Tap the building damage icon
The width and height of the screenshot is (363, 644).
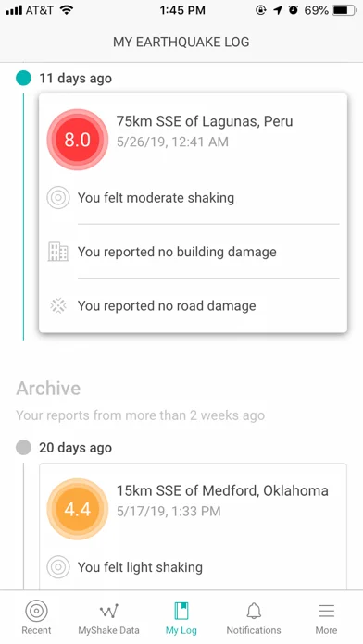(x=58, y=252)
